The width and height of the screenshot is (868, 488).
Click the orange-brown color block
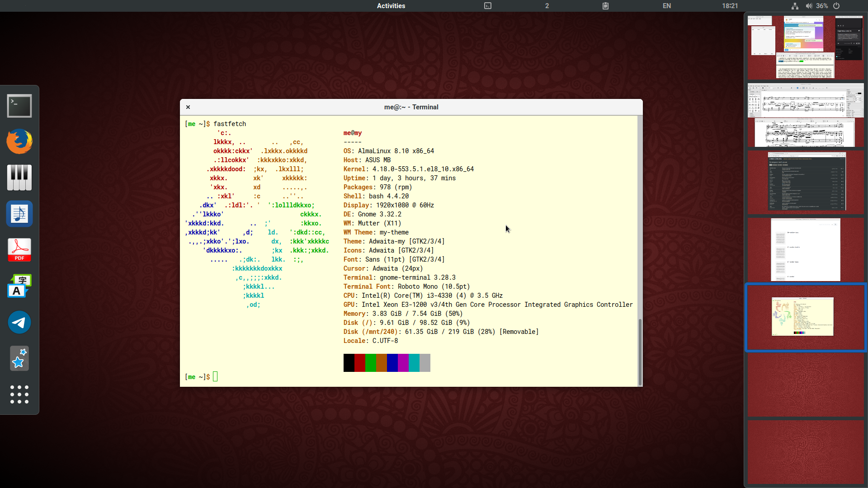click(x=381, y=363)
